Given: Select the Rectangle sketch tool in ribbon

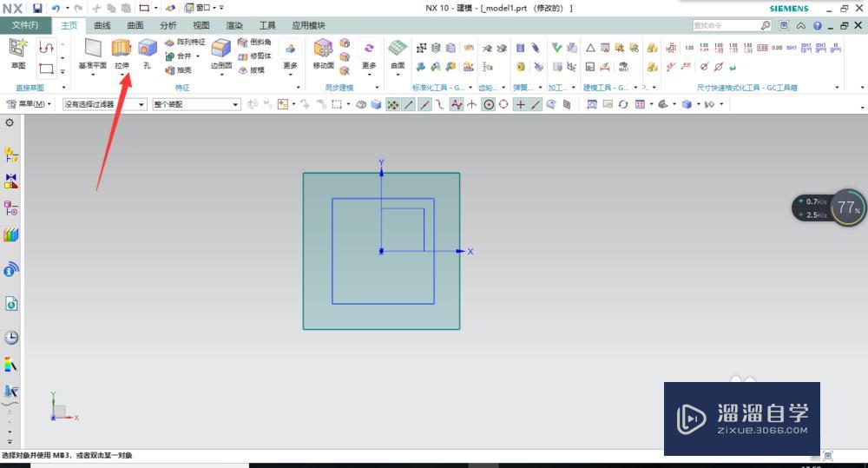Looking at the screenshot, I should point(46,69).
